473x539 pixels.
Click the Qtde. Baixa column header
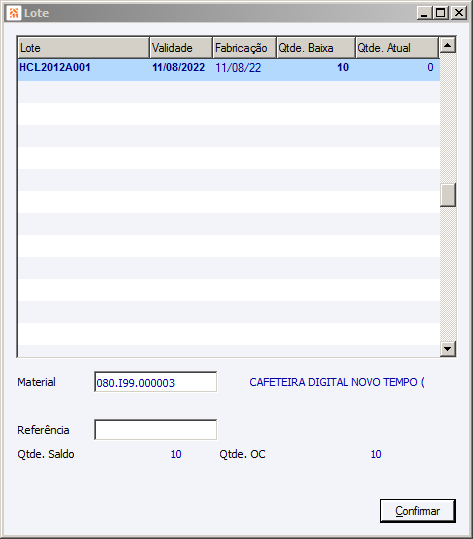point(316,48)
